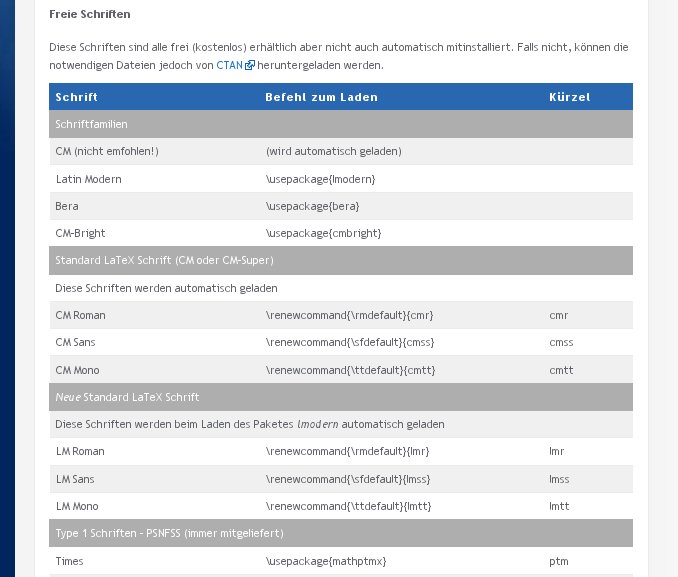Viewport: 678px width, 577px height.
Task: Click the Standard LaTeX Schrift (CM oder CM-Super) header
Action: point(164,260)
